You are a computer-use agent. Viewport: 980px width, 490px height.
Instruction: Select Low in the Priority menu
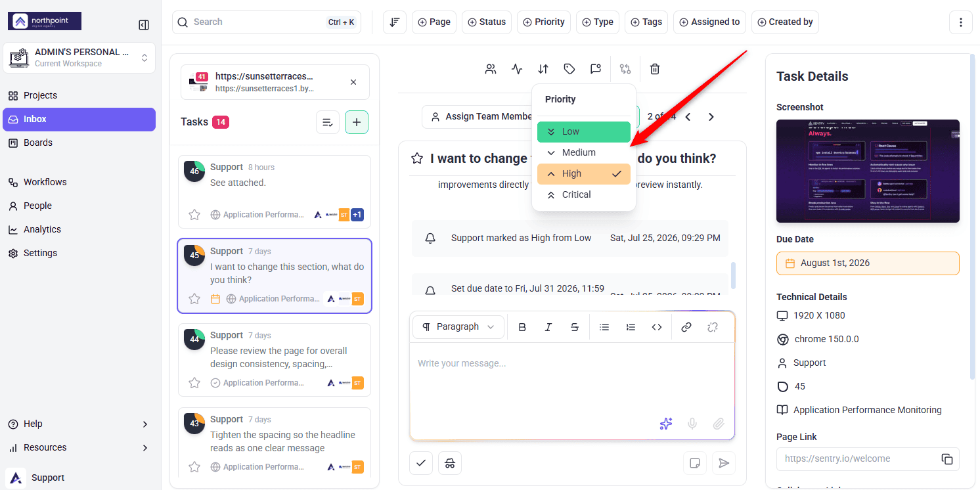pyautogui.click(x=584, y=131)
